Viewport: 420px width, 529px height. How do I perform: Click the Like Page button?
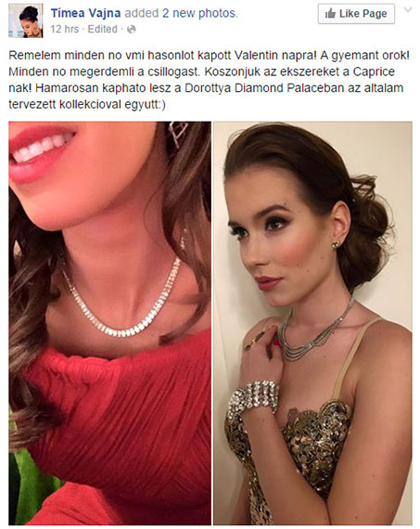point(356,14)
